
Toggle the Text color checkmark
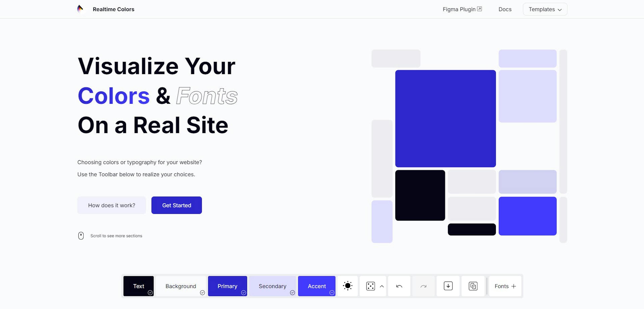150,293
